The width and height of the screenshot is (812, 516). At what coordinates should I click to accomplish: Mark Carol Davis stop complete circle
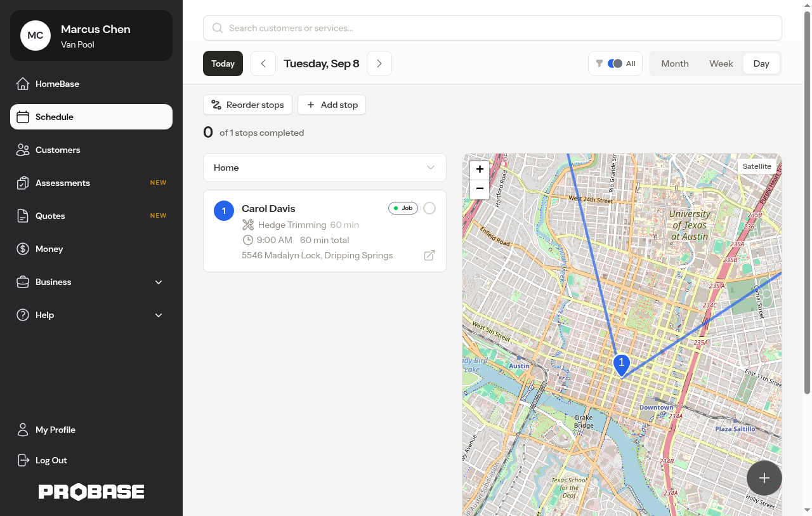429,208
